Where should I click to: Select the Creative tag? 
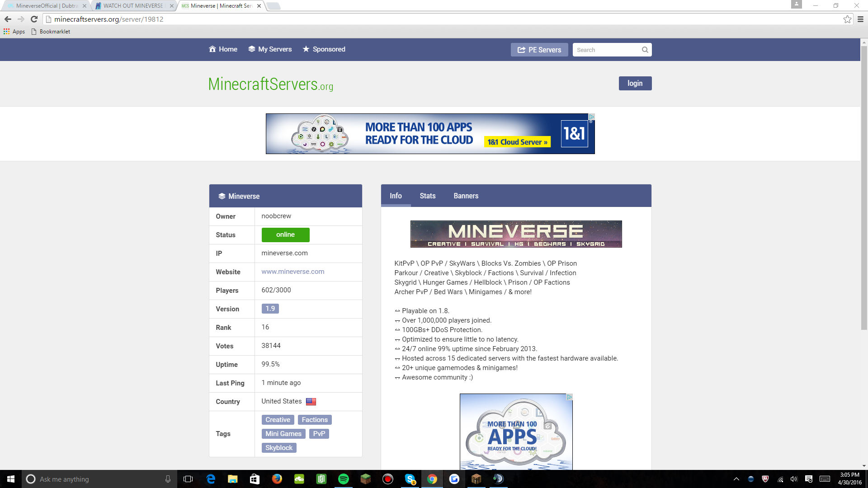[x=278, y=420]
